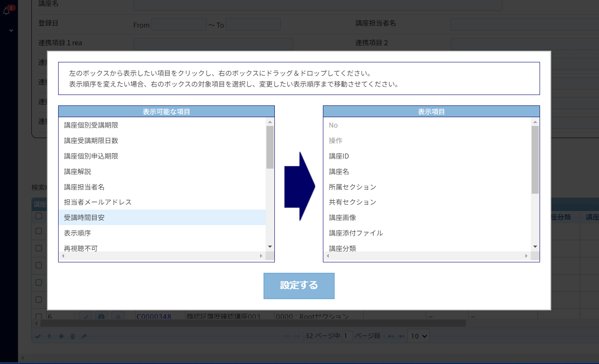
Task: Click the download icon in bottom toolbar
Action: [49, 336]
